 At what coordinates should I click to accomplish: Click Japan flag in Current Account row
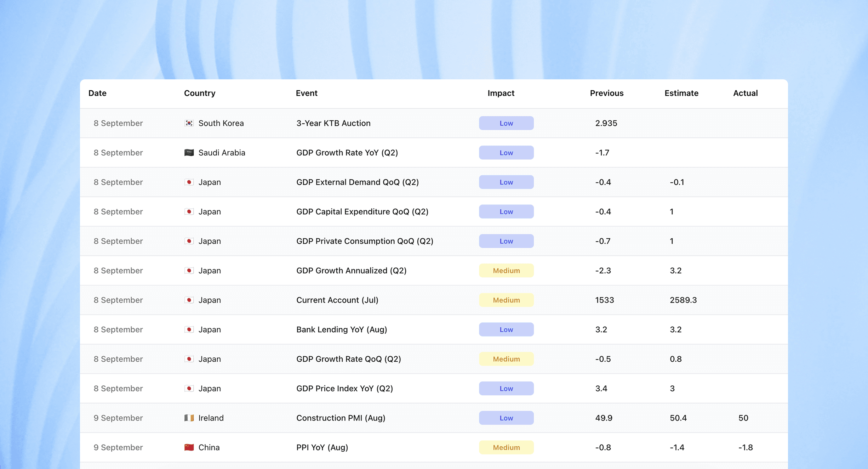[x=189, y=300]
